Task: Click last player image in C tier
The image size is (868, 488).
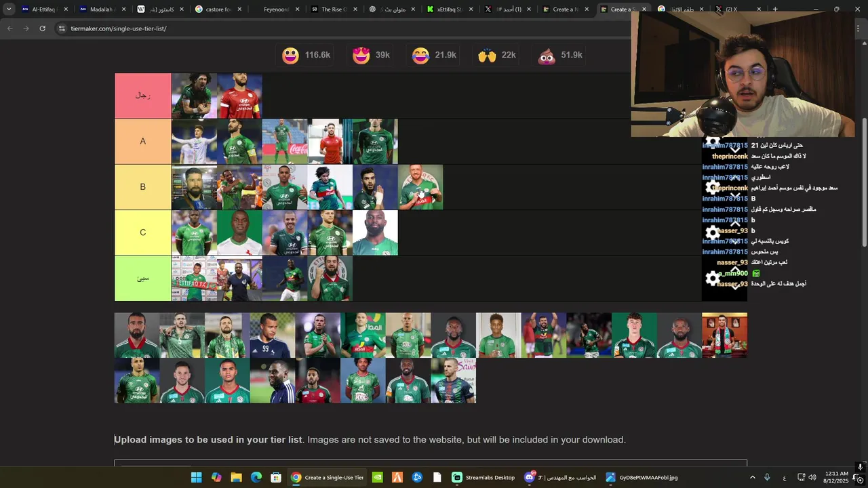Action: (x=375, y=232)
